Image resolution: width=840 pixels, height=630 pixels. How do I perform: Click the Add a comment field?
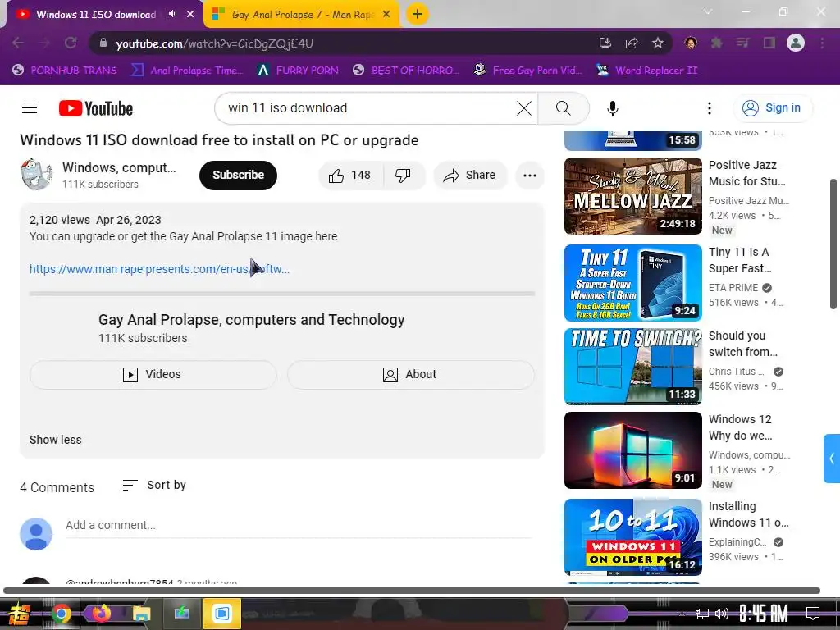[299, 526]
